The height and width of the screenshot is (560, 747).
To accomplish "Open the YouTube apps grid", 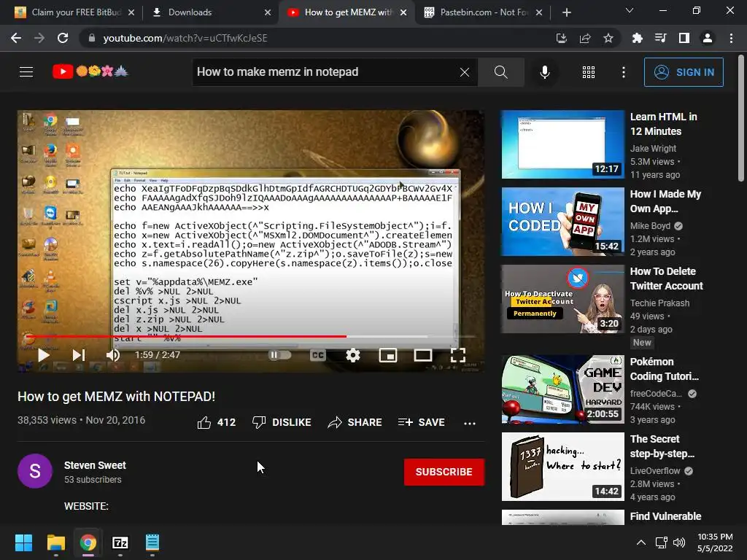I will tap(589, 72).
